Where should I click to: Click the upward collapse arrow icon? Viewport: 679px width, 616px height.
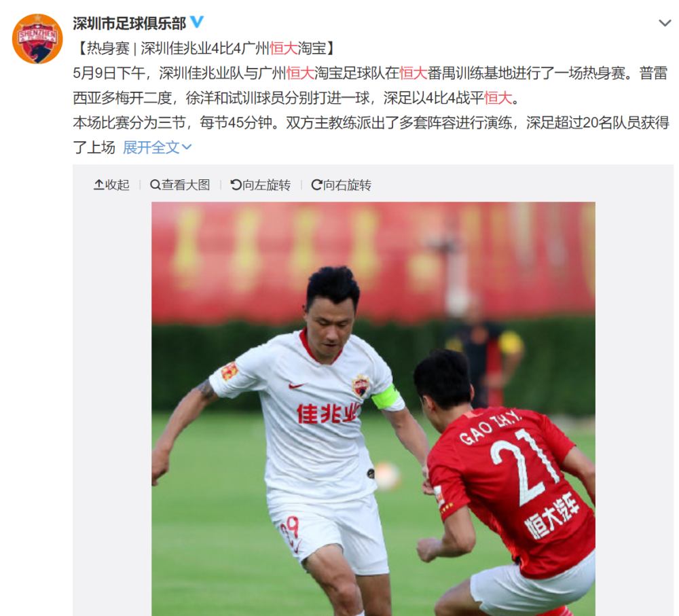click(98, 185)
